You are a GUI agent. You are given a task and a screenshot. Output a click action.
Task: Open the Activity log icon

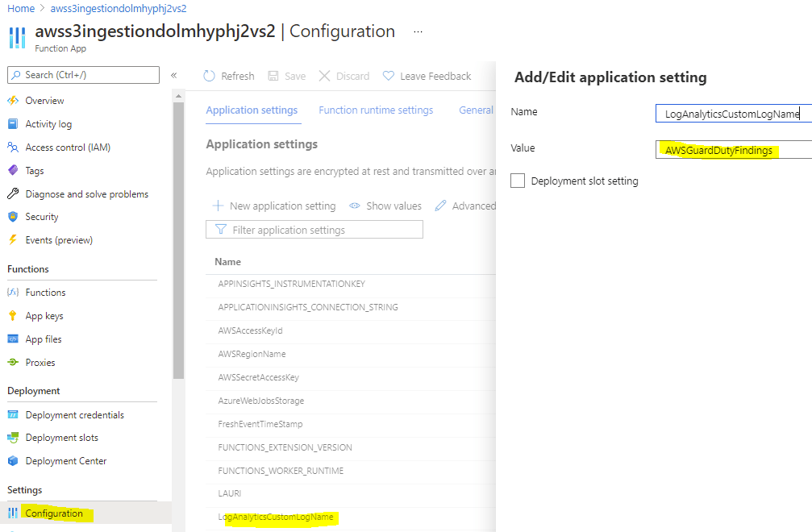(x=12, y=124)
